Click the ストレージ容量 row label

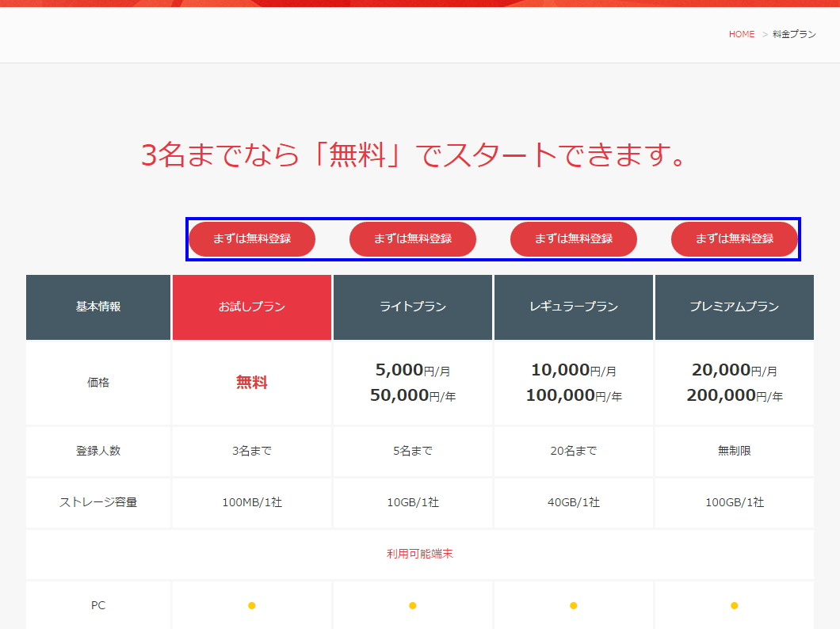coord(98,502)
